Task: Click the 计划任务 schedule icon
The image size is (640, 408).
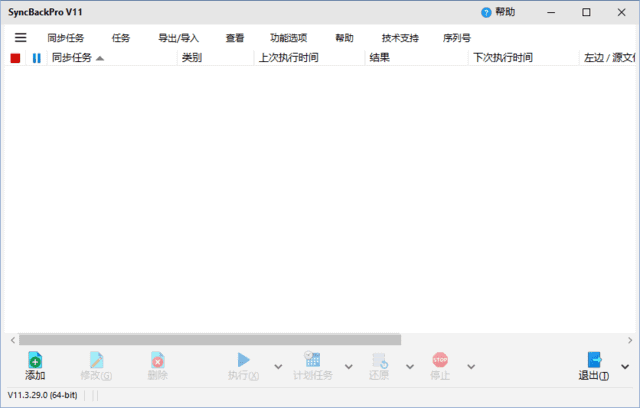Action: pyautogui.click(x=312, y=360)
